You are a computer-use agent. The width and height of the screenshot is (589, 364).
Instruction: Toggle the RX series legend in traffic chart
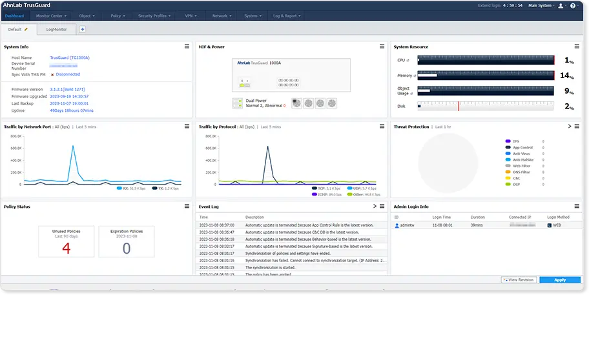(x=130, y=188)
